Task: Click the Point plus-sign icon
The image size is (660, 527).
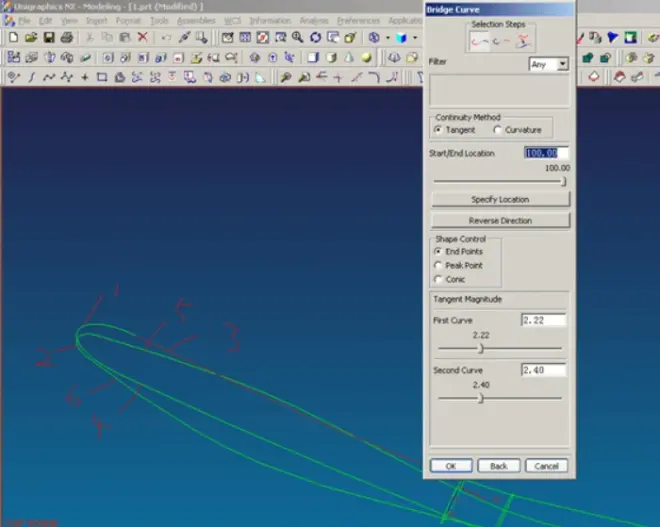Action: pyautogui.click(x=85, y=77)
